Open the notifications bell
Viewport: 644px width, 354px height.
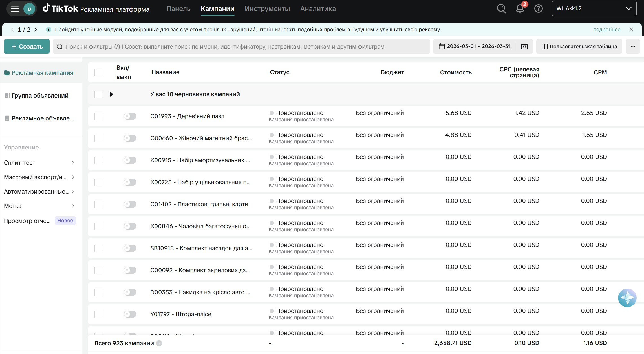pos(520,8)
